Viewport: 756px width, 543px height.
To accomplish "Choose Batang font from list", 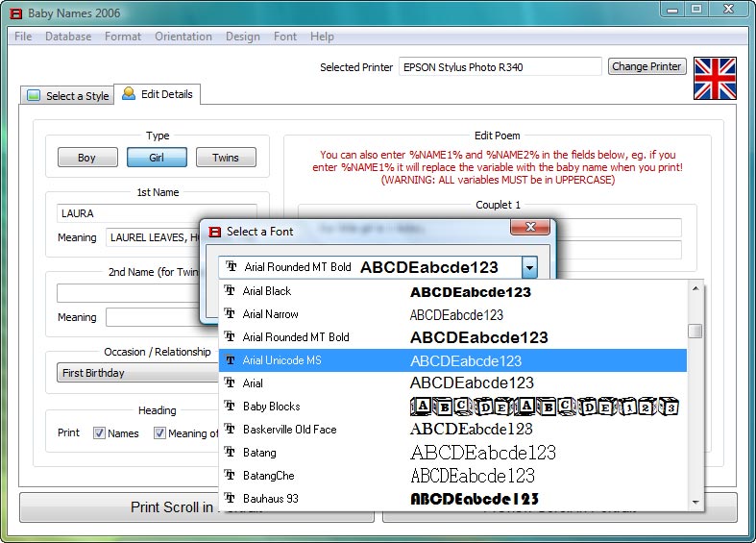I will coord(452,453).
